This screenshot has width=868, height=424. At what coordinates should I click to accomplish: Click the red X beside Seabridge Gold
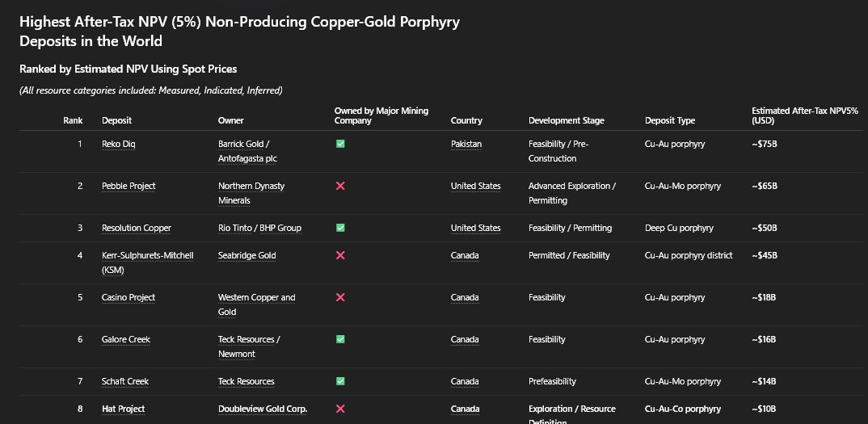pos(340,255)
